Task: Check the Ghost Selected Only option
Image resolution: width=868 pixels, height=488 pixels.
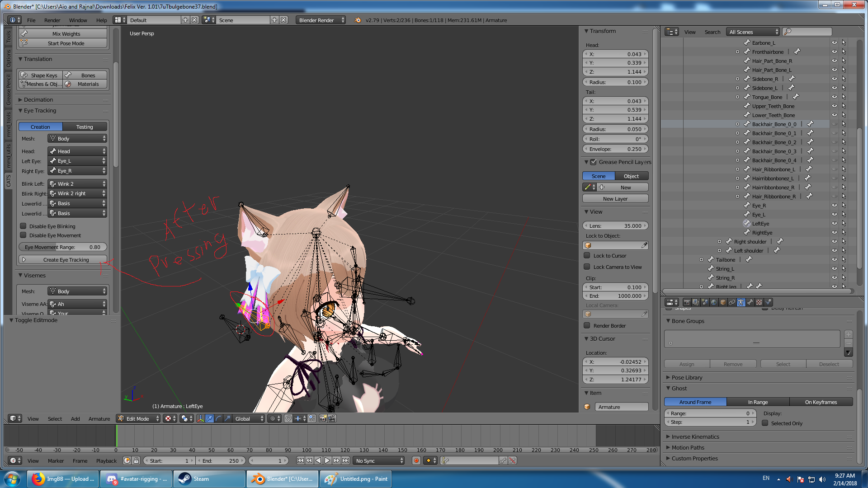Action: click(765, 423)
